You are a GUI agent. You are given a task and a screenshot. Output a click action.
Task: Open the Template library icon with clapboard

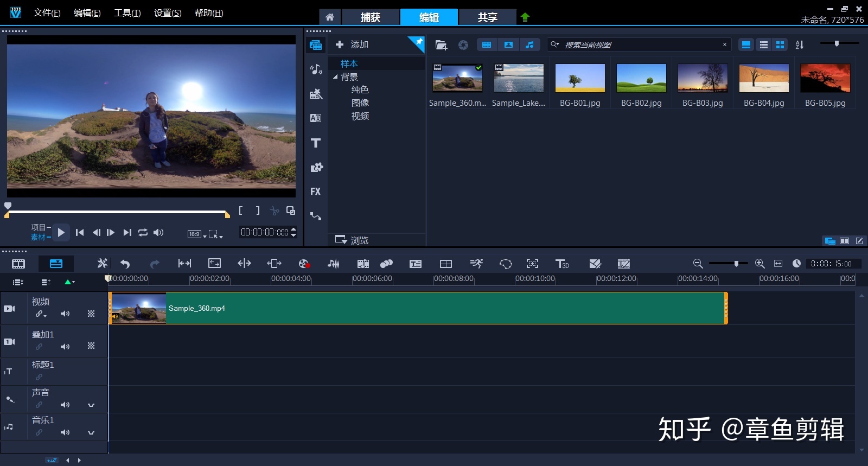pyautogui.click(x=316, y=94)
